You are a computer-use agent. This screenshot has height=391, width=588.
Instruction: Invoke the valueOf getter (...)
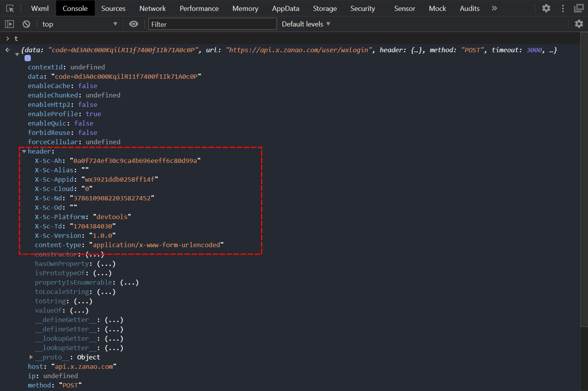(79, 310)
